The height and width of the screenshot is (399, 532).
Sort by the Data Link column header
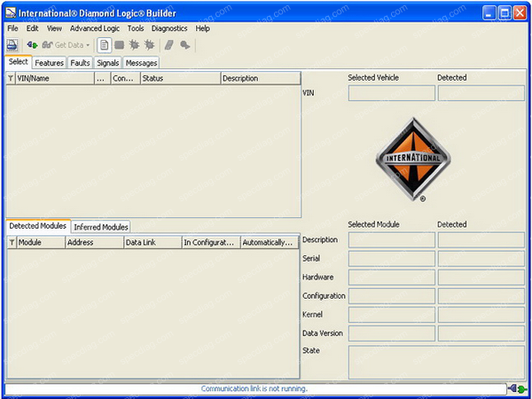click(152, 242)
